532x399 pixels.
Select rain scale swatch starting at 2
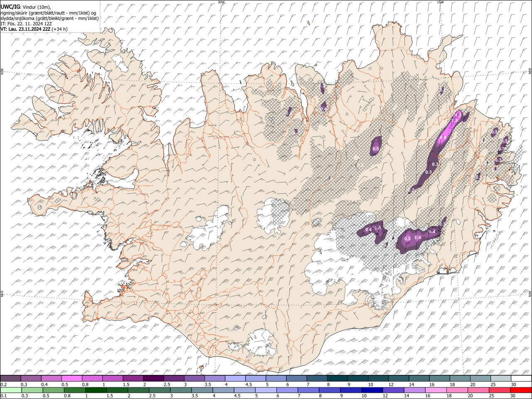point(138,390)
